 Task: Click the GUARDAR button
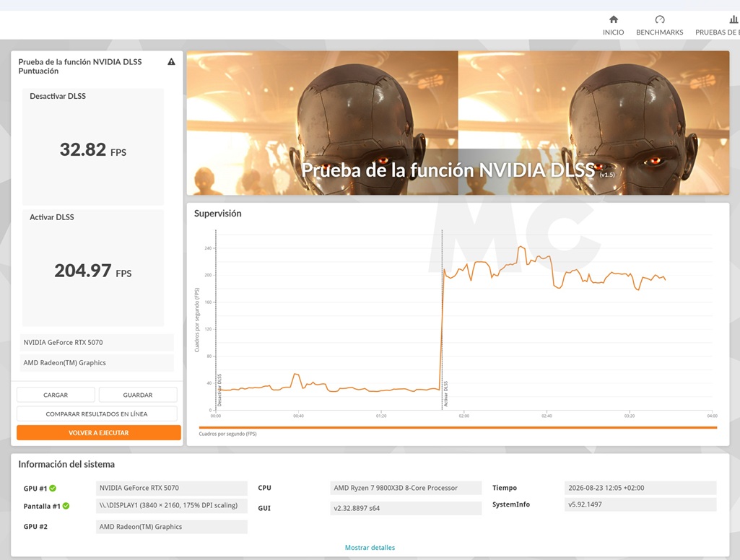tap(138, 395)
